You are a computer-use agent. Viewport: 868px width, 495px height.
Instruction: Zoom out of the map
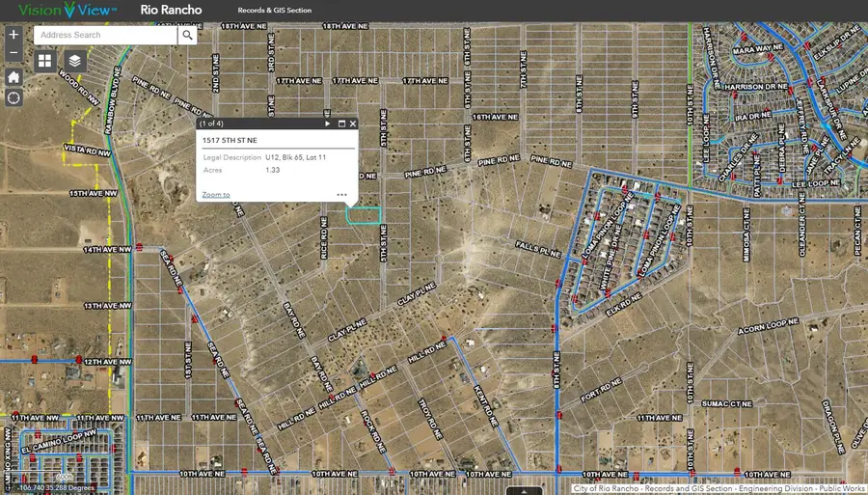click(14, 54)
